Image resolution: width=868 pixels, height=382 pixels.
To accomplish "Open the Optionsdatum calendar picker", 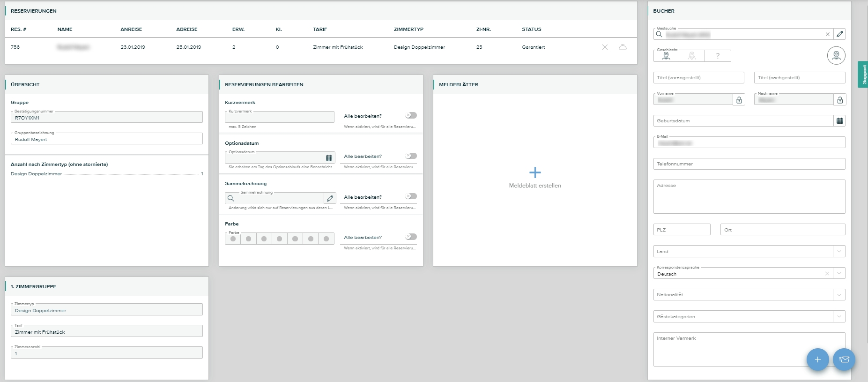I will 329,158.
